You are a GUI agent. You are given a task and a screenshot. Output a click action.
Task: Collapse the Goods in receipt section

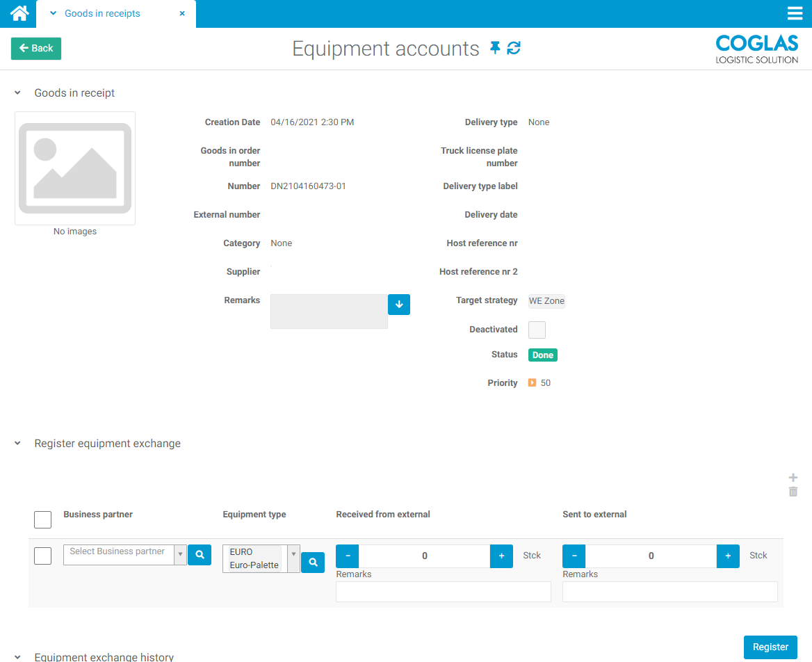point(18,93)
